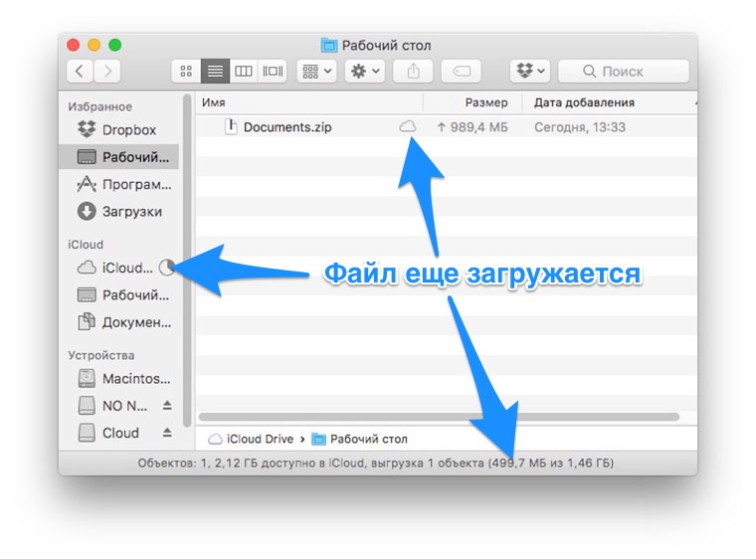The width and height of the screenshot is (756, 559).
Task: Sort by the Размер column header
Action: coord(472,102)
